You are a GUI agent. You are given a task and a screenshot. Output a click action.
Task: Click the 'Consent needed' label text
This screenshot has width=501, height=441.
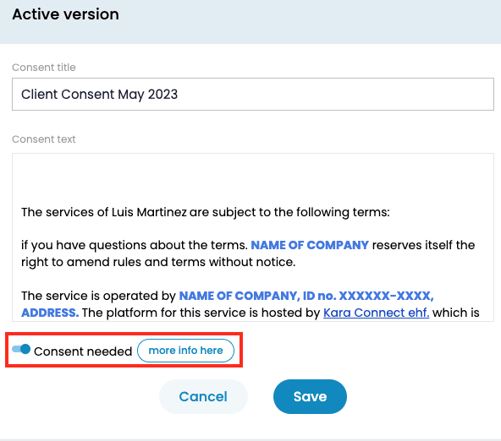(x=83, y=351)
